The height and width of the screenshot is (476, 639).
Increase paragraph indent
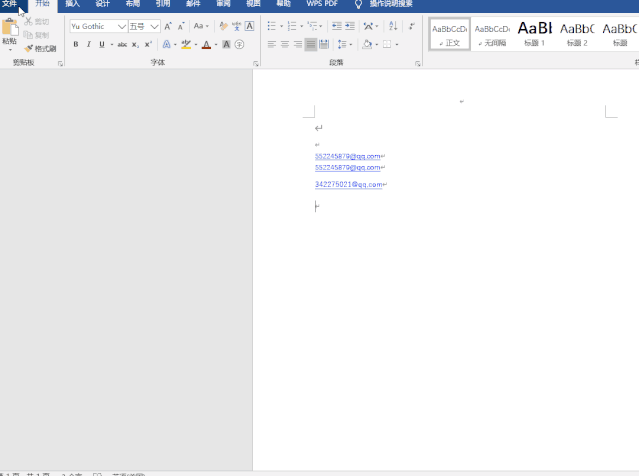click(x=350, y=26)
